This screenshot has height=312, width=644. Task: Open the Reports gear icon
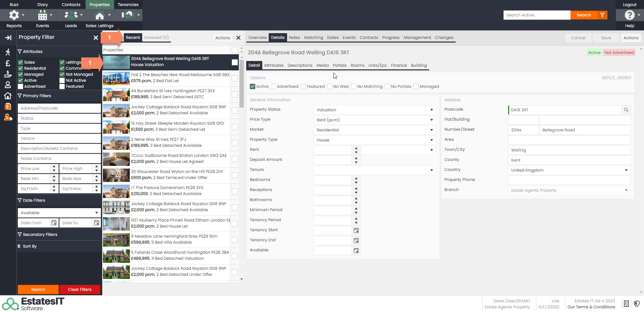point(14,15)
